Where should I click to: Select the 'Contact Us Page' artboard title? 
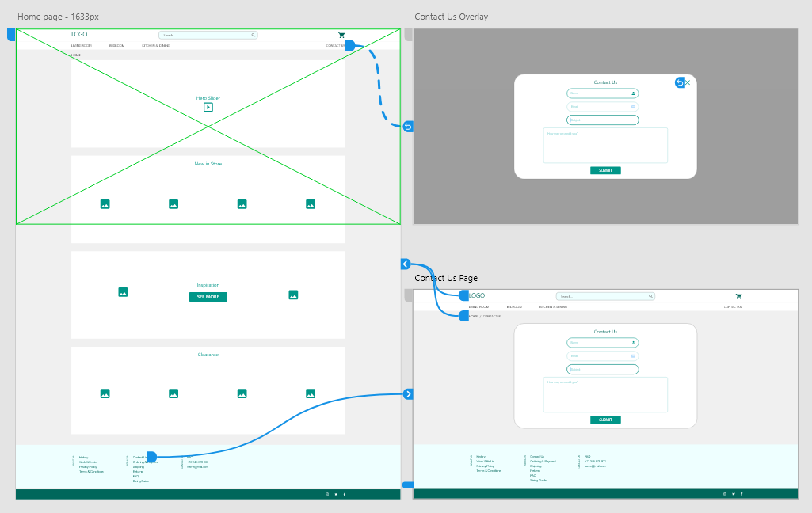click(x=446, y=278)
